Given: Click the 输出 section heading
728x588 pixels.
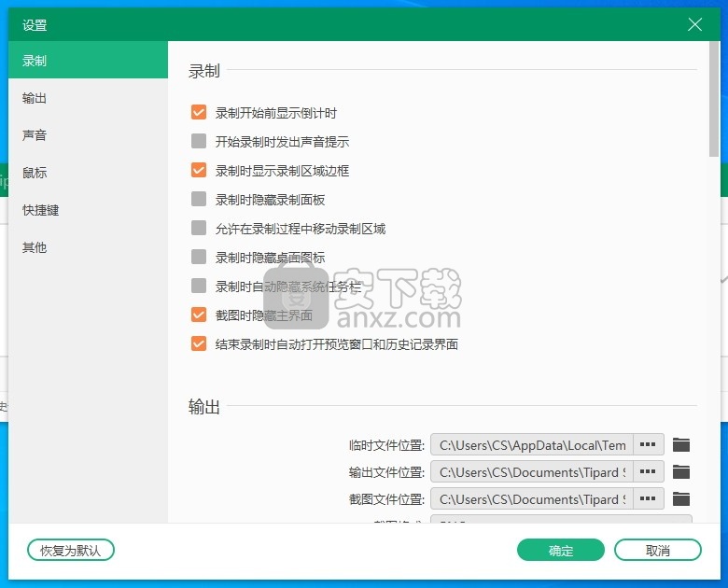Looking at the screenshot, I should coord(203,406).
